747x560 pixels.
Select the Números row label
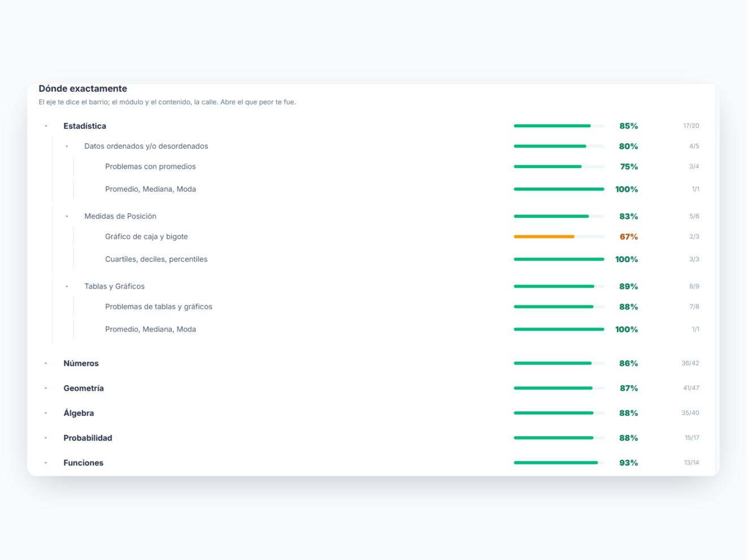point(81,363)
